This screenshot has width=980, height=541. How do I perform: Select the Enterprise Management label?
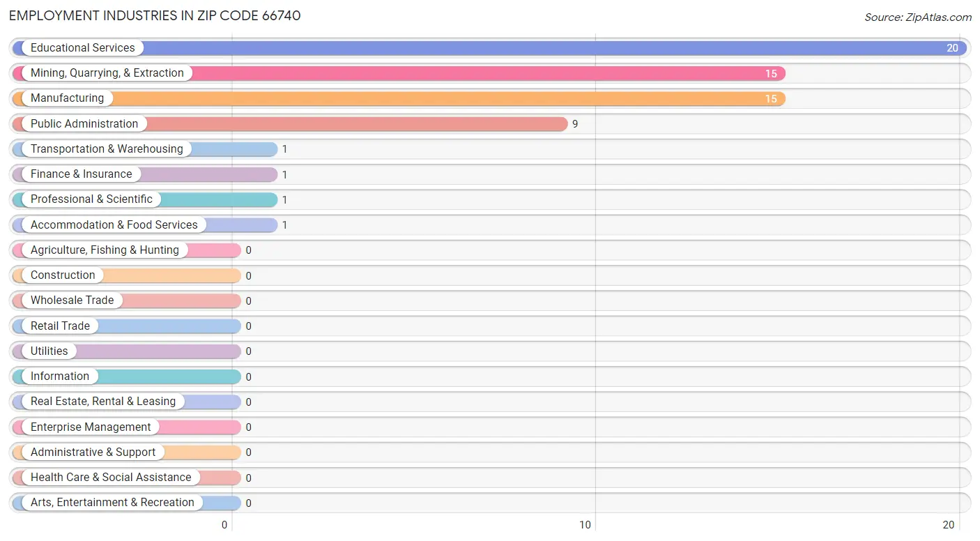91,427
